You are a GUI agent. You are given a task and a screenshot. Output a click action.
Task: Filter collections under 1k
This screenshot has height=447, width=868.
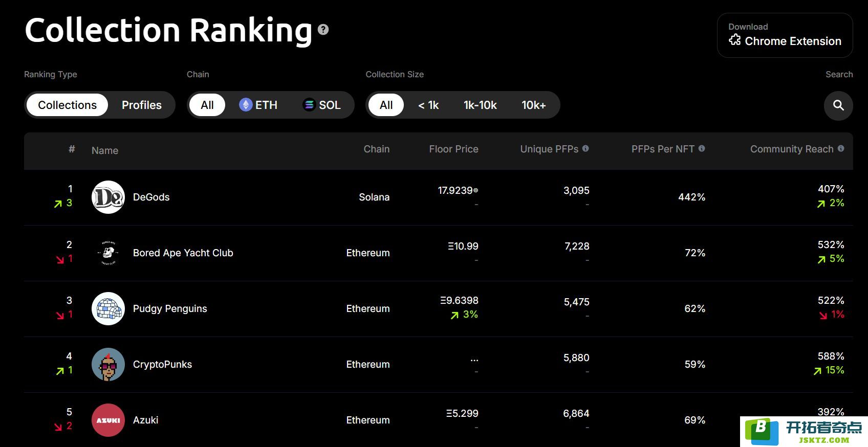428,105
